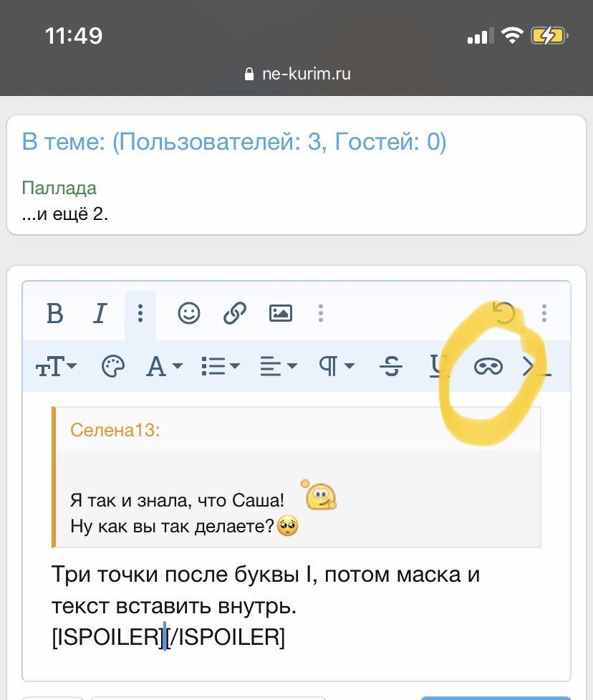Click the pleading face emoji in quote

(x=288, y=525)
